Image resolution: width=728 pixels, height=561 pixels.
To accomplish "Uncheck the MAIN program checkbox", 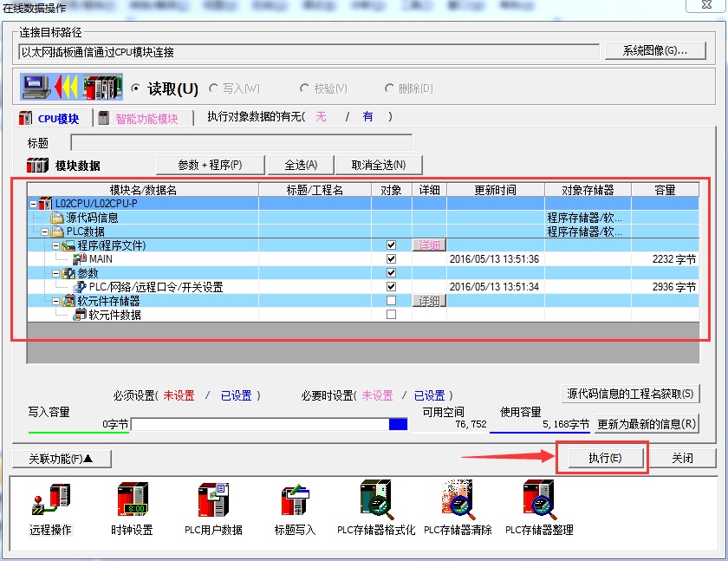I will (391, 259).
